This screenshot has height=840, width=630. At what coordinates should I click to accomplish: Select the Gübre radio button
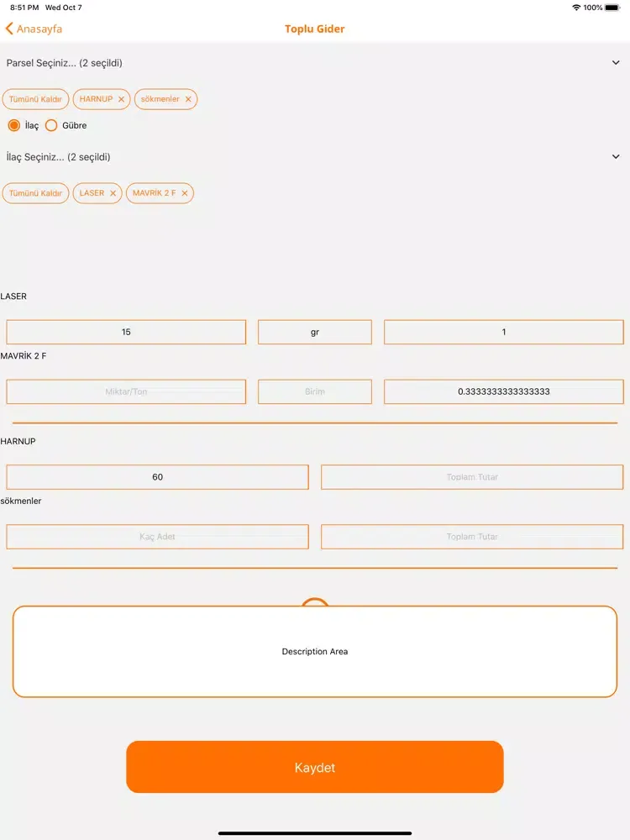(51, 125)
